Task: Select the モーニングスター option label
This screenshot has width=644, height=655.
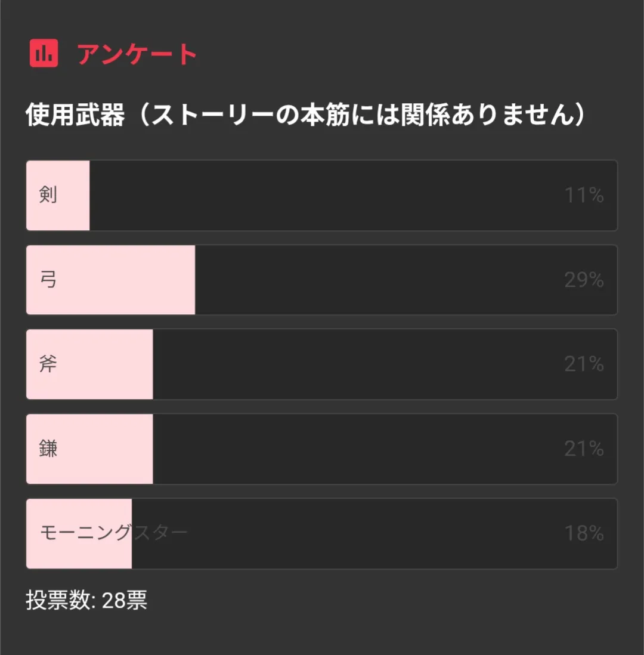Action: 113,533
